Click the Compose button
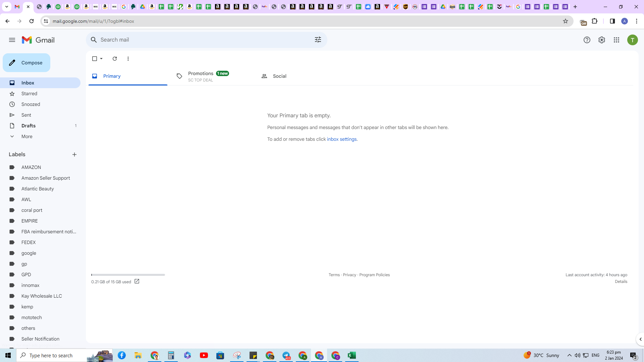Viewport: 644px width, 362px height. click(26, 63)
